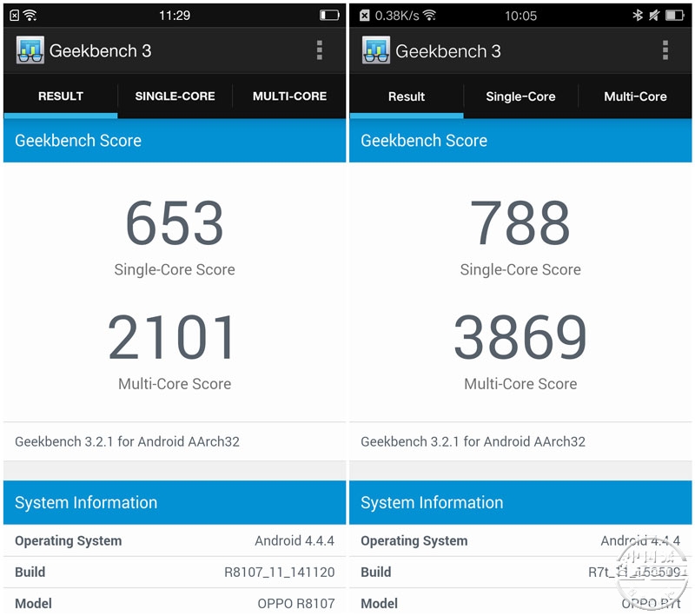Tap Geekbench 3 title in right screen
Screen dimensions: 695x616
pyautogui.click(x=448, y=51)
